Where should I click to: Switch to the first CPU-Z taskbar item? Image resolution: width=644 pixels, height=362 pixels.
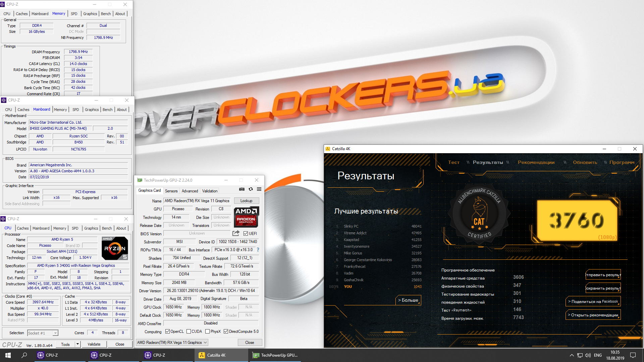[x=60, y=355]
